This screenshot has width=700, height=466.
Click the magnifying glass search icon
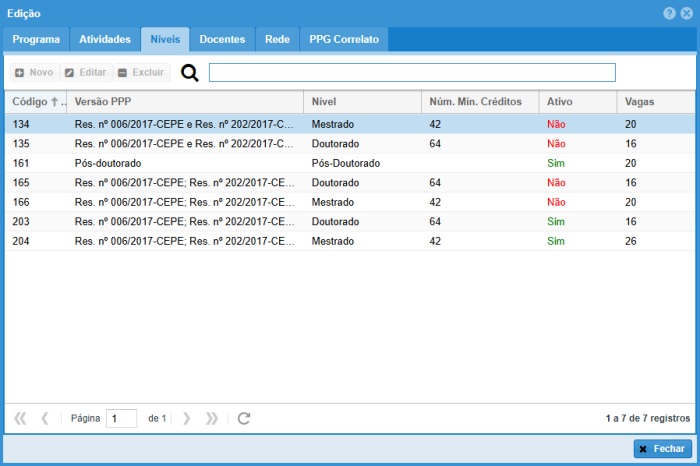pyautogui.click(x=189, y=73)
